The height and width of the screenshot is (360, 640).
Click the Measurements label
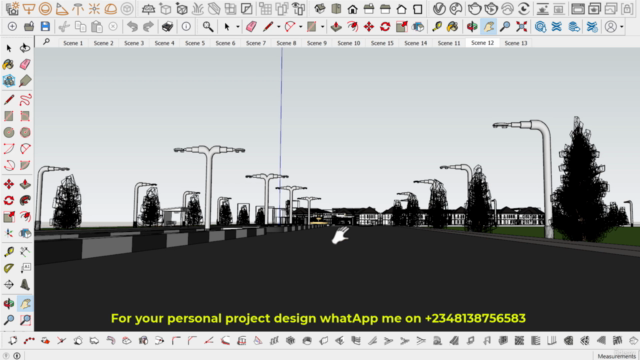616,356
